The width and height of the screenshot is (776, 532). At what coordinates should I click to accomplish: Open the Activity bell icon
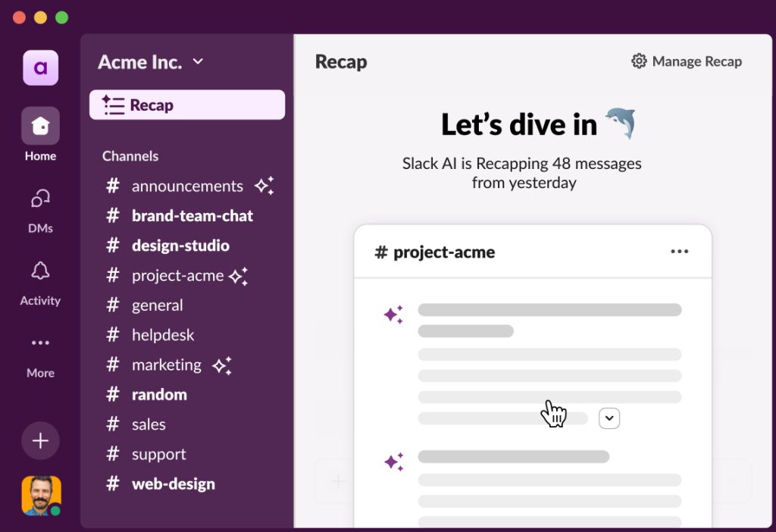39,271
